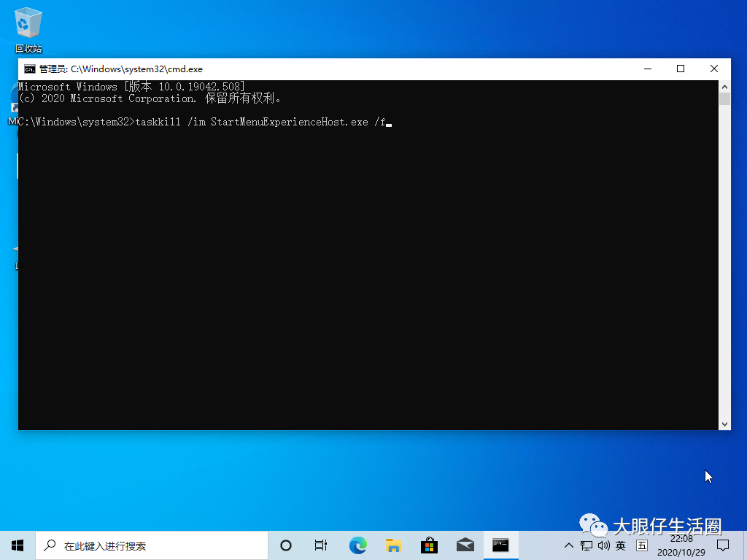Minimize the cmd.exe window
Image resolution: width=747 pixels, height=560 pixels.
pos(648,69)
